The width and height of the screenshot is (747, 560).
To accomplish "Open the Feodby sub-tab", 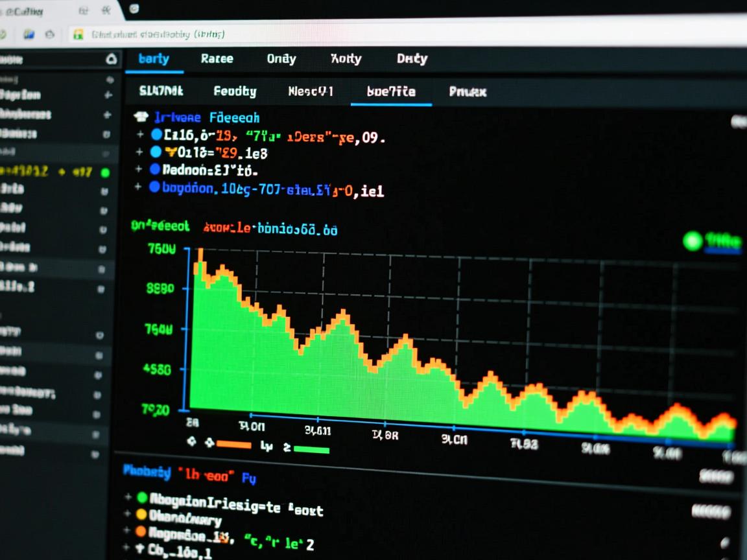I will click(x=235, y=91).
